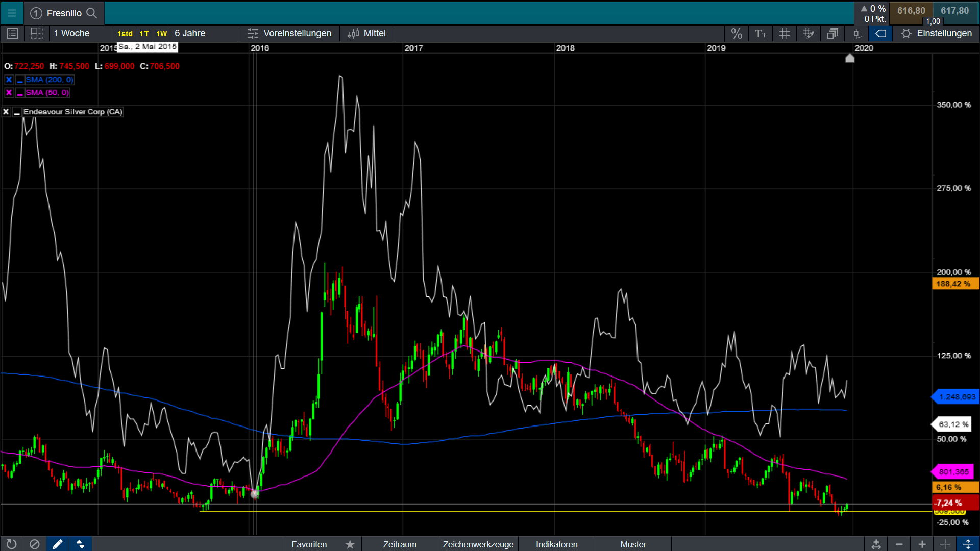Click the magenta 801,365 price label
Image resolution: width=980 pixels, height=551 pixels.
[953, 472]
